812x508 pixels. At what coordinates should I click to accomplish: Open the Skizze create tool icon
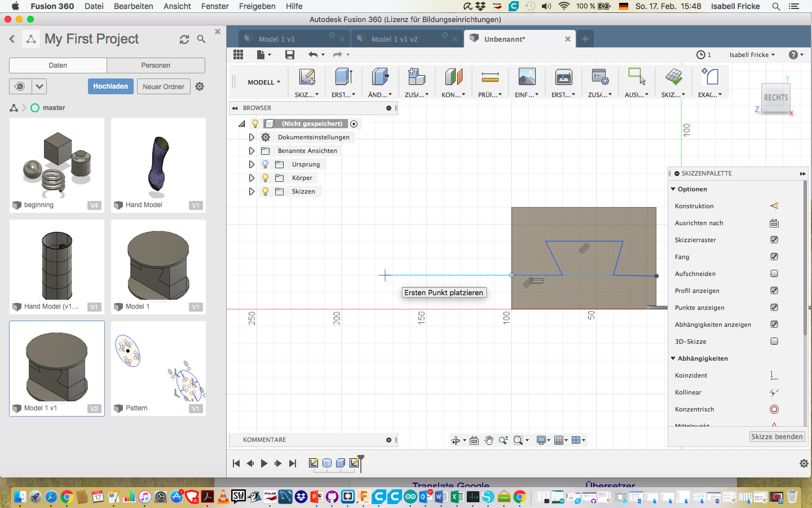coord(307,77)
